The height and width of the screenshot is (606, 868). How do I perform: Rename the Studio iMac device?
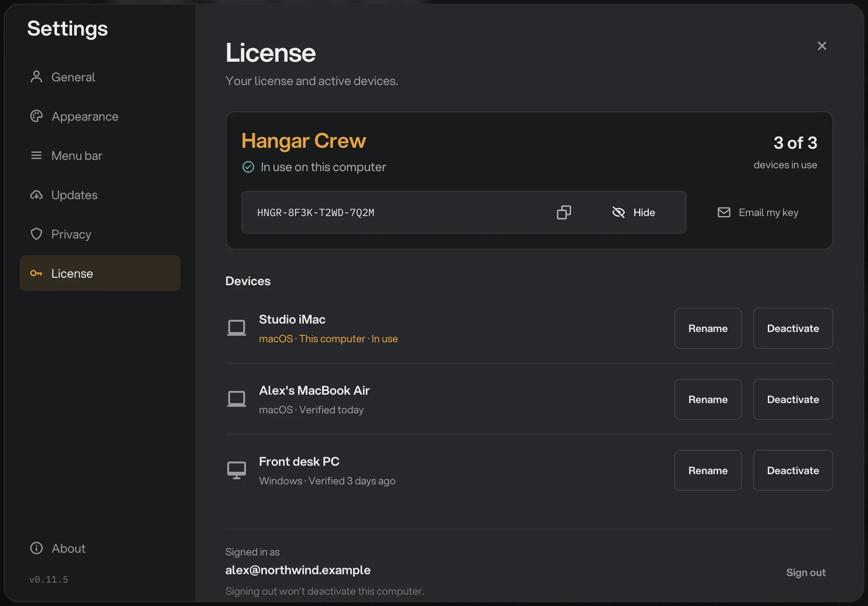tap(708, 328)
